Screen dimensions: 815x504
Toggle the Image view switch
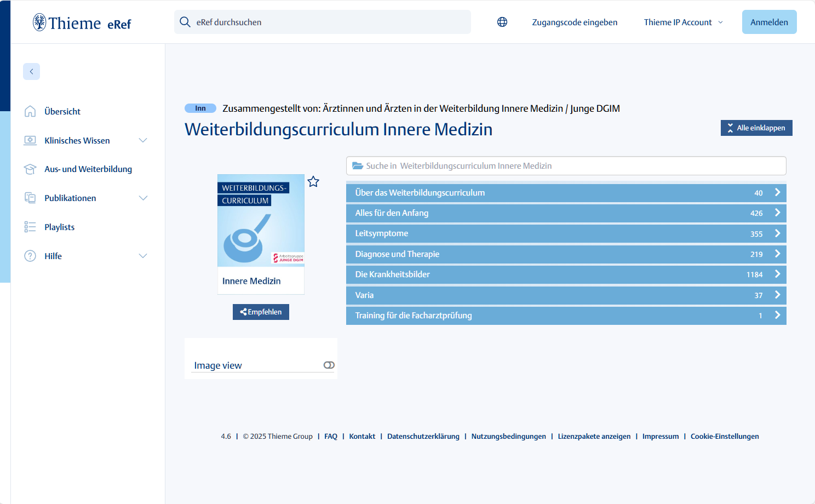pos(329,365)
